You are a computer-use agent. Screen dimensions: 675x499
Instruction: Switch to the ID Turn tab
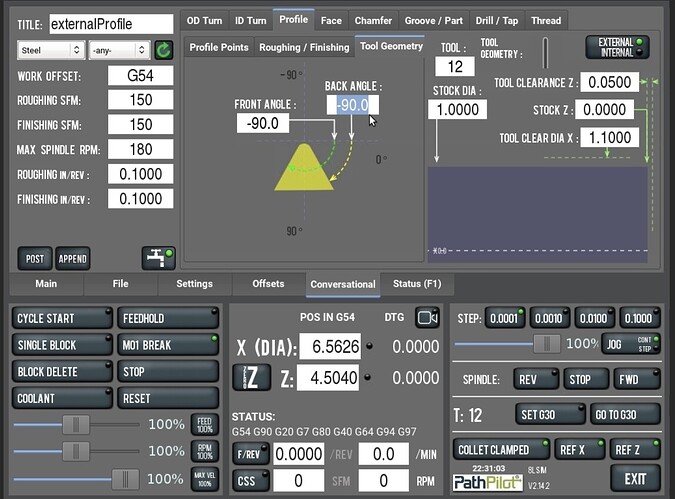(x=251, y=21)
